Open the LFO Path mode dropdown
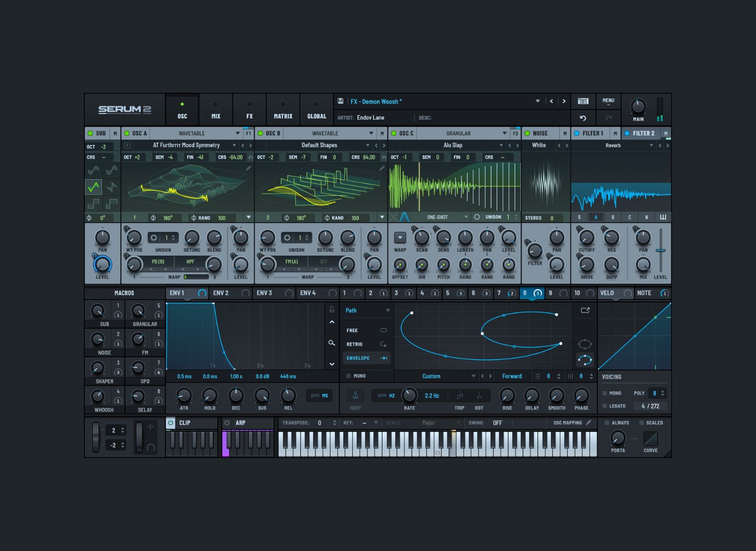Image resolution: width=756 pixels, height=551 pixels. click(388, 310)
